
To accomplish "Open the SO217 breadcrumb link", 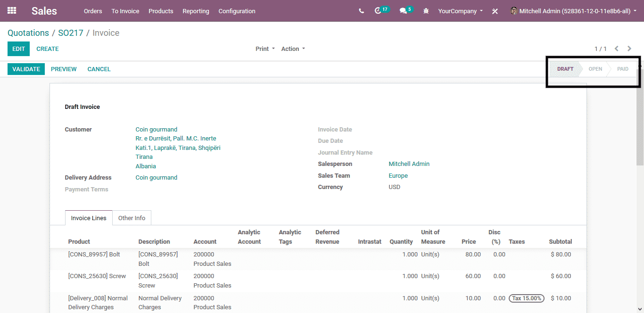I will click(71, 33).
